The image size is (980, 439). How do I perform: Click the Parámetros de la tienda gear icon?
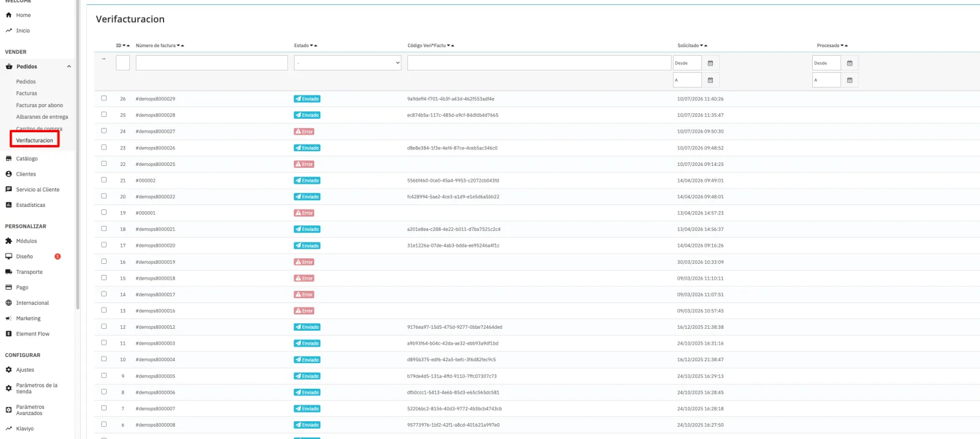tap(9, 388)
